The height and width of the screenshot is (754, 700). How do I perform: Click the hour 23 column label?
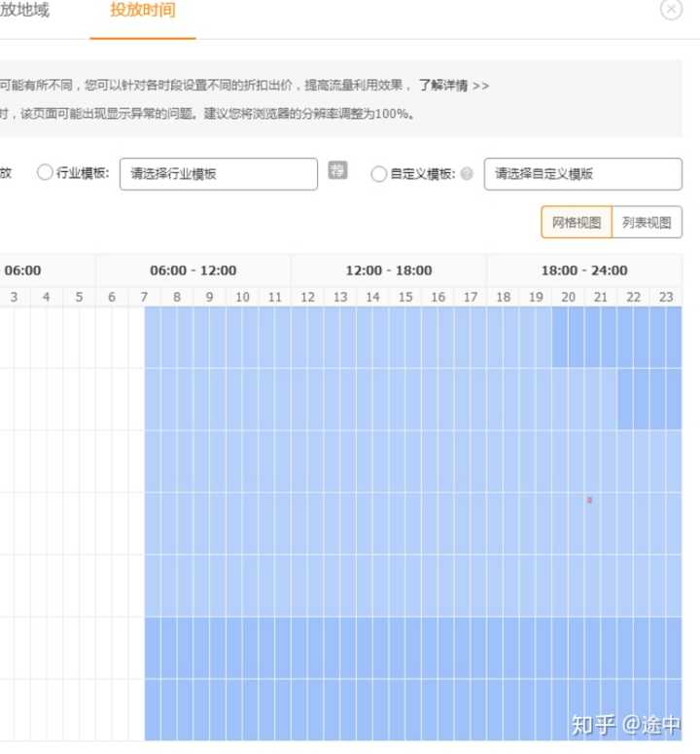click(x=666, y=297)
